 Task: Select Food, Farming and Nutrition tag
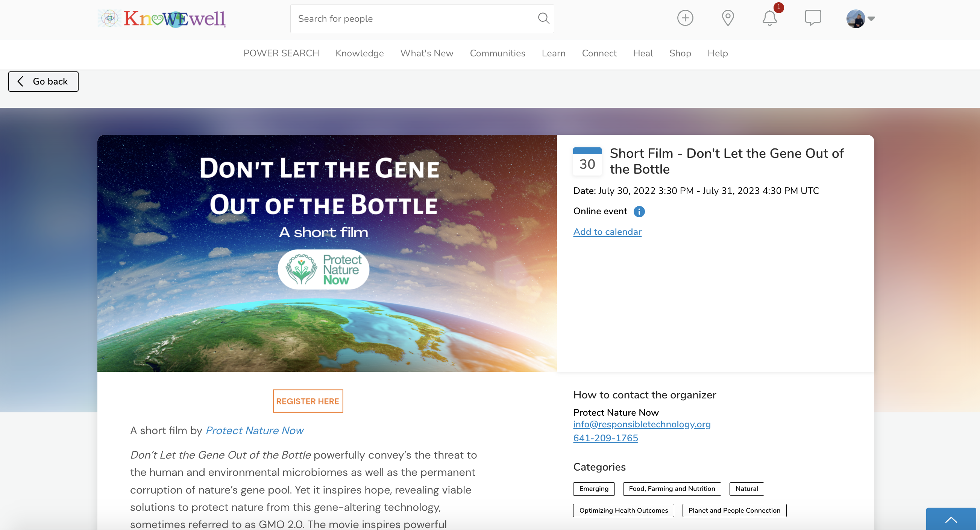(672, 489)
